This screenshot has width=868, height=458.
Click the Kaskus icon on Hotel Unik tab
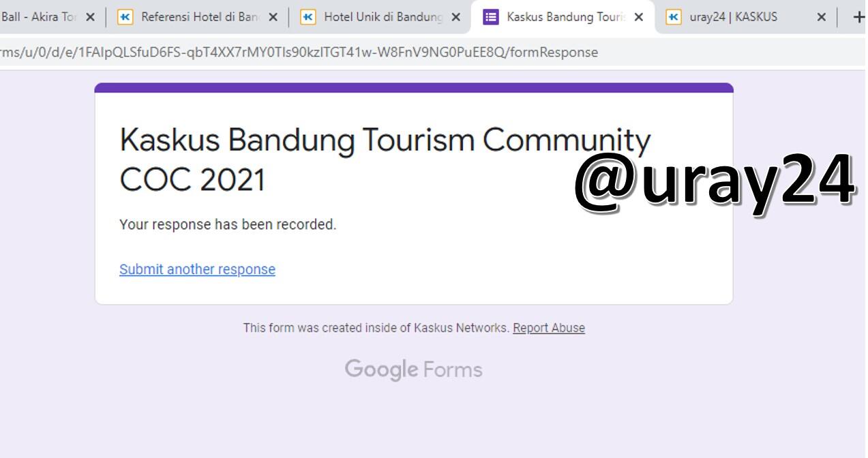point(310,17)
